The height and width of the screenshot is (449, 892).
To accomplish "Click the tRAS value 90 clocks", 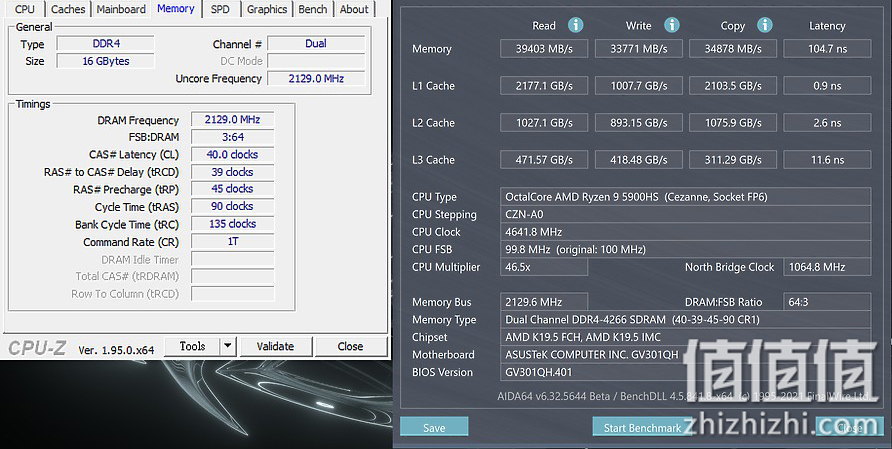I will [x=233, y=207].
